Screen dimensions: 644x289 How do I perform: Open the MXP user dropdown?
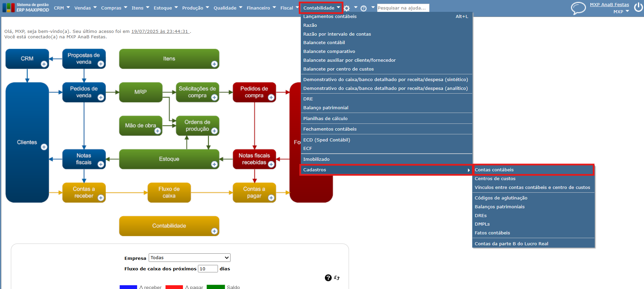point(621,12)
